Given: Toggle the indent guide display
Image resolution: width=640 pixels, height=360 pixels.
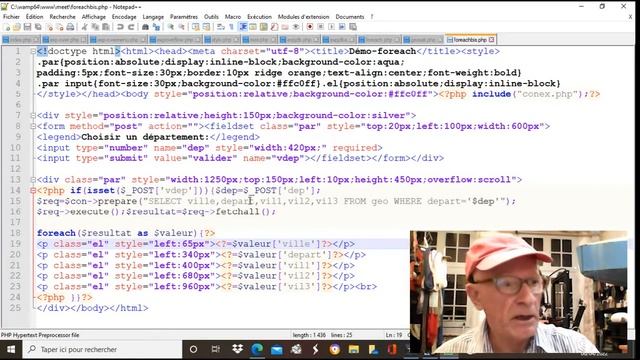Looking at the screenshot, I should (243, 27).
